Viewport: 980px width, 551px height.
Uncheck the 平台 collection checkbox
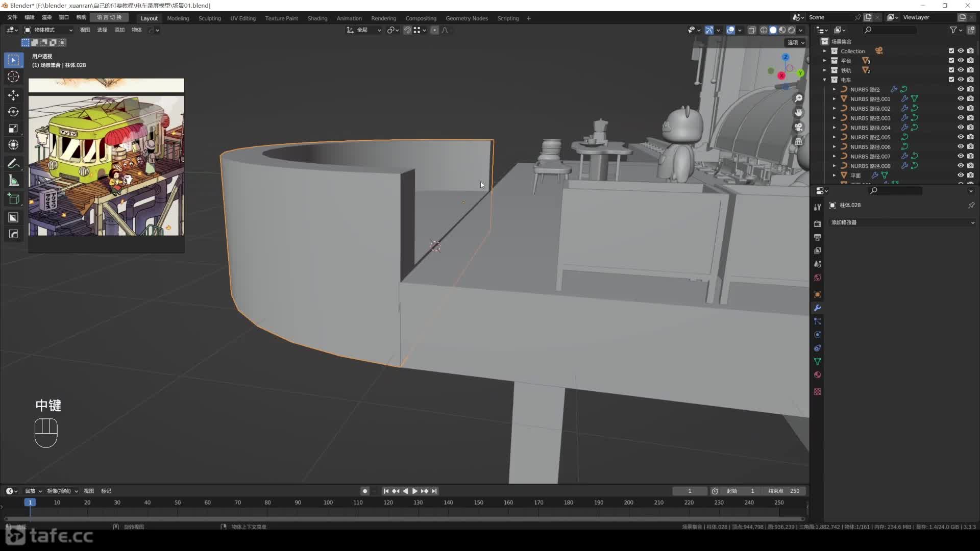[x=951, y=61]
